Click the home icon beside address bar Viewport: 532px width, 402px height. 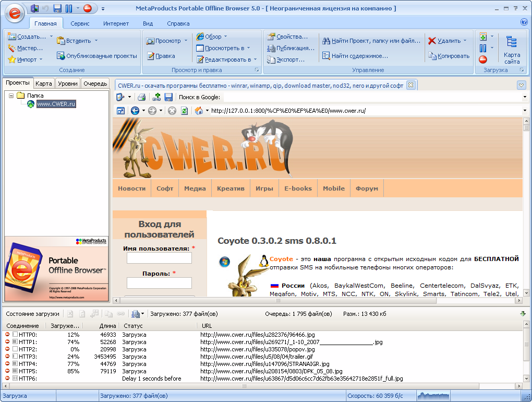[x=199, y=111]
